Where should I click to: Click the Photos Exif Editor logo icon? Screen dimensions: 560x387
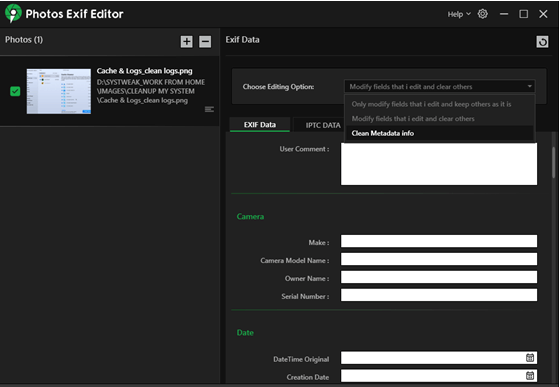point(13,13)
